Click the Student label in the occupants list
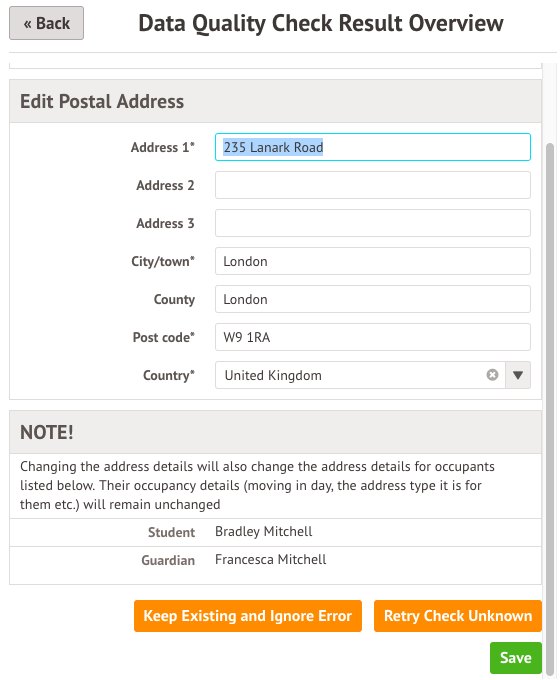 pos(171,532)
